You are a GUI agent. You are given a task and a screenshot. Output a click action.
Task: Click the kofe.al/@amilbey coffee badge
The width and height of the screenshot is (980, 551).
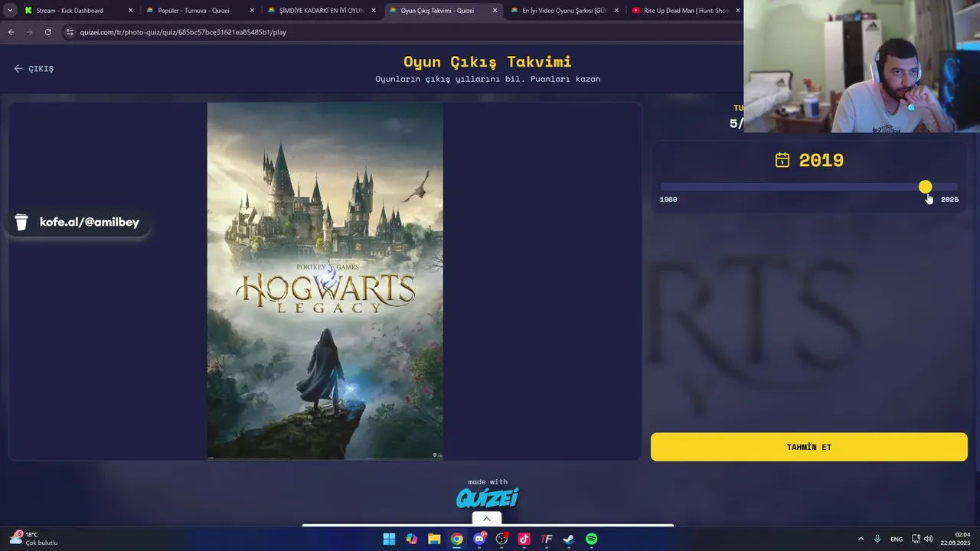tap(77, 222)
